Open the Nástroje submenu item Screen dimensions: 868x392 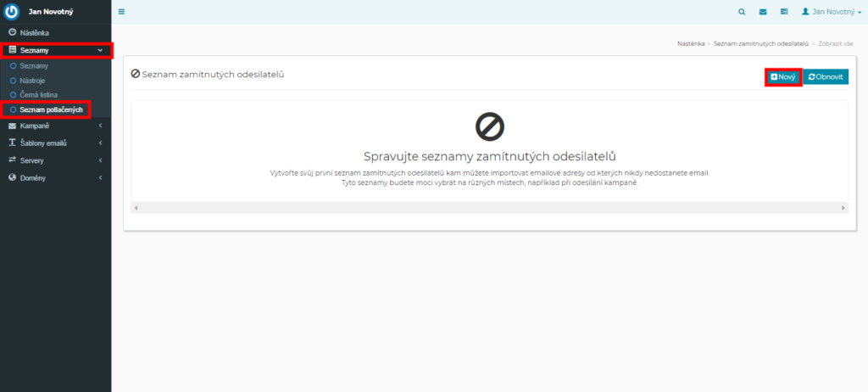coord(33,80)
